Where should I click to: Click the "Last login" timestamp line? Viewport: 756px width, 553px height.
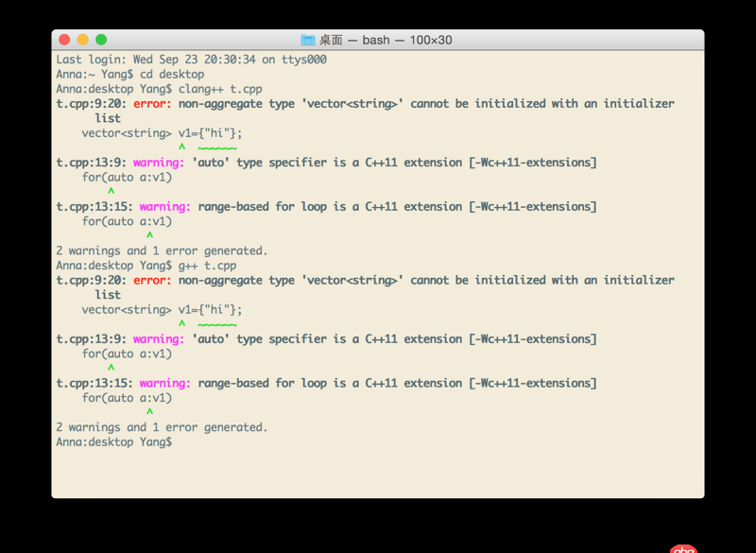pos(189,59)
